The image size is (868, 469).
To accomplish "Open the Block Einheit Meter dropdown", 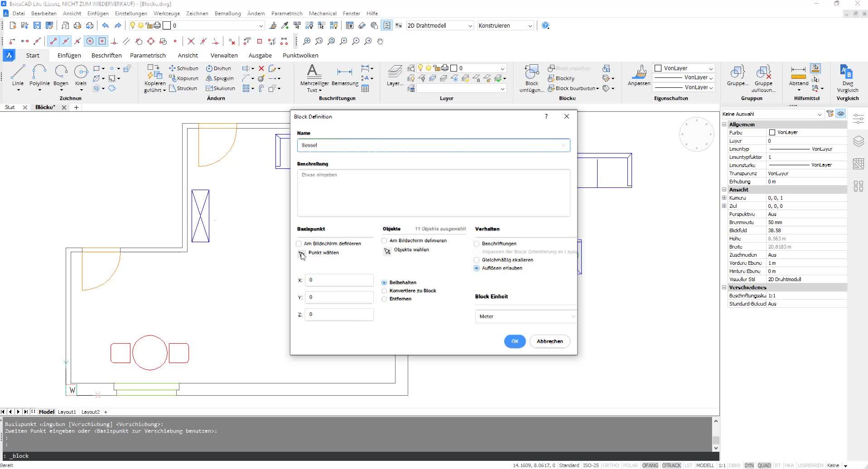I will coord(526,316).
